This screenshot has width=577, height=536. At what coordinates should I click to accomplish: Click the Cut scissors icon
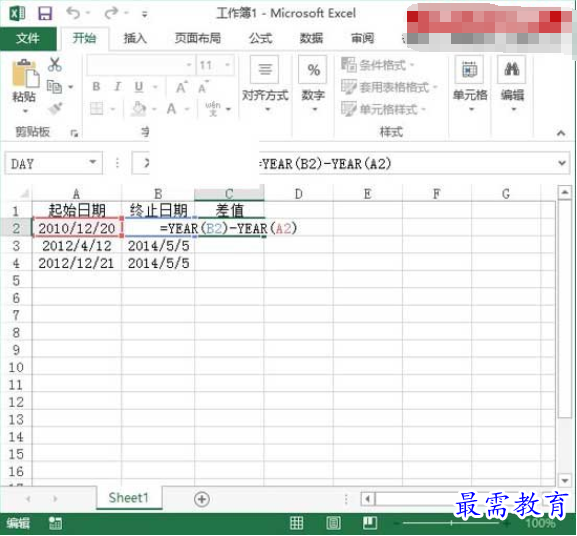click(x=55, y=65)
